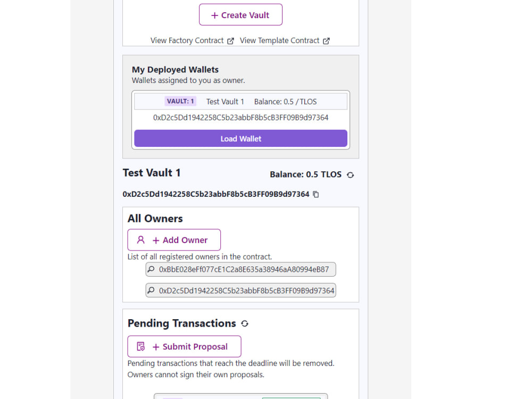
Task: Click the person icon inside Add Owner button
Action: pyautogui.click(x=140, y=239)
